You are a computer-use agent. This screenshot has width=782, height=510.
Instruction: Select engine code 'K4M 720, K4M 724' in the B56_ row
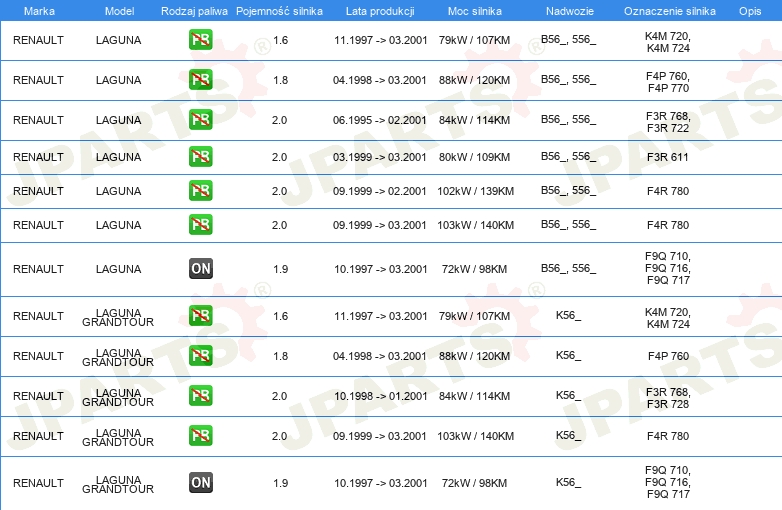(x=668, y=42)
